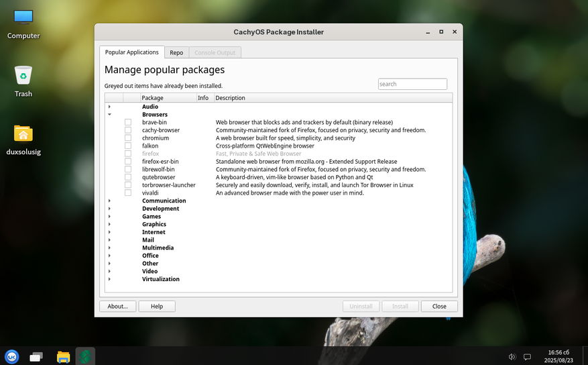Open the notifications tray icon
The width and height of the screenshot is (588, 365).
tap(527, 356)
